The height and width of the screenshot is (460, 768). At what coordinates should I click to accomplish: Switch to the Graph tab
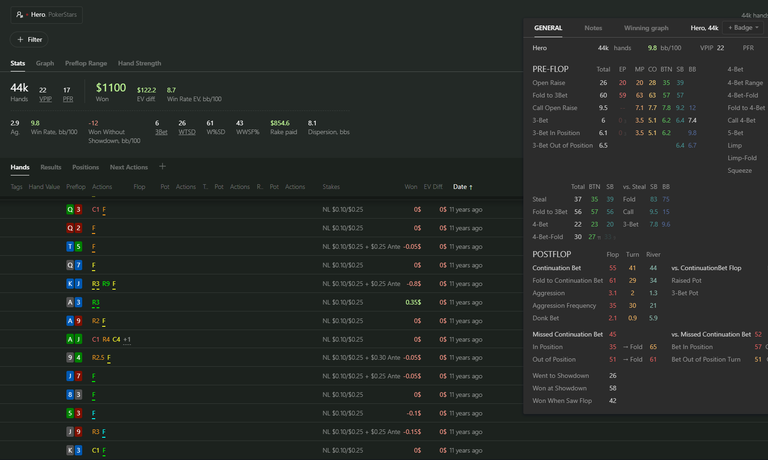tap(45, 63)
